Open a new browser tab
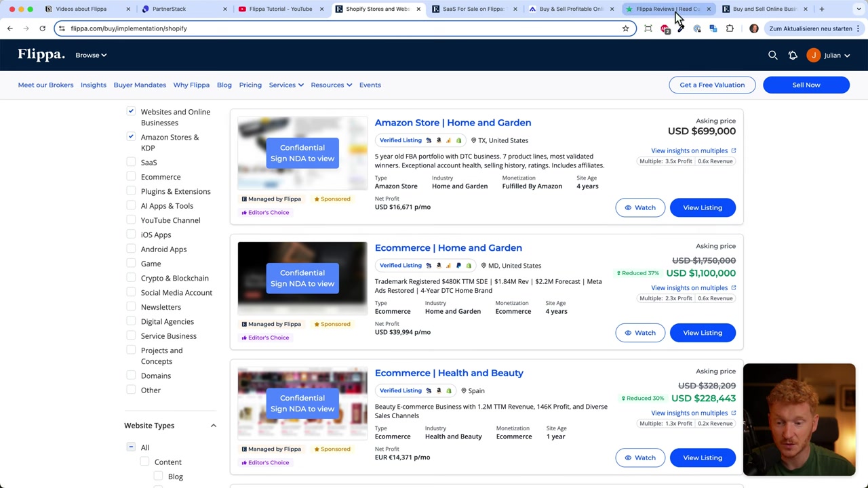The height and width of the screenshot is (488, 868). [x=821, y=9]
